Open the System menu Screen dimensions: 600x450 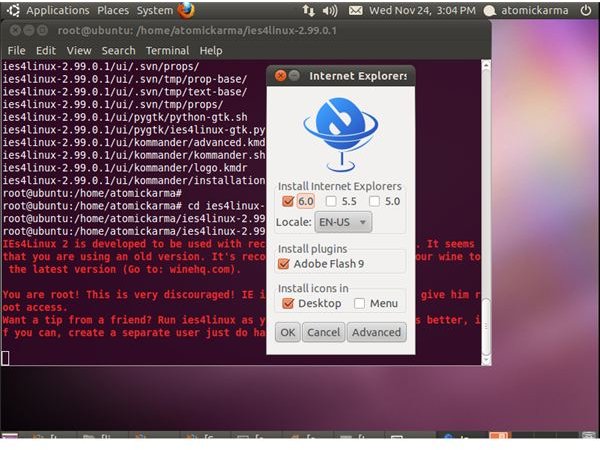click(x=155, y=10)
